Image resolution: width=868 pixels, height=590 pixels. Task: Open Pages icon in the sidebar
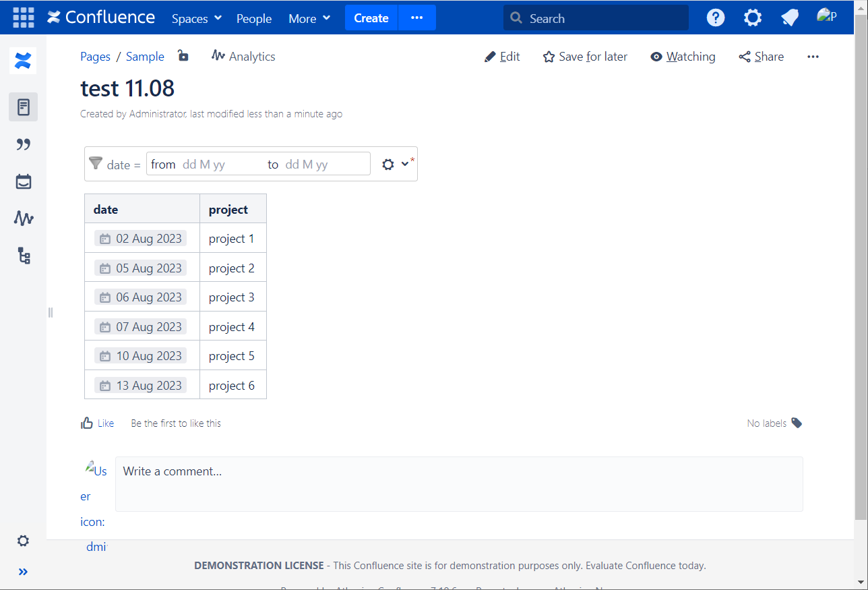(x=23, y=107)
